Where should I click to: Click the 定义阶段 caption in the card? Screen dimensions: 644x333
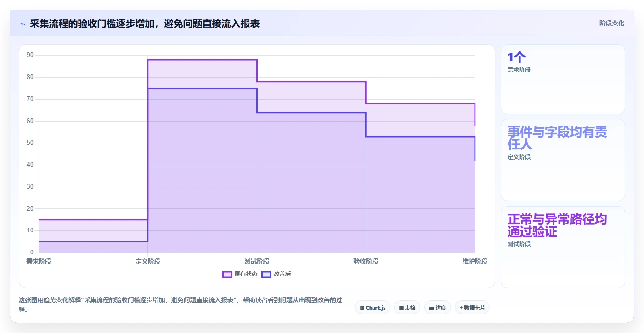(519, 157)
